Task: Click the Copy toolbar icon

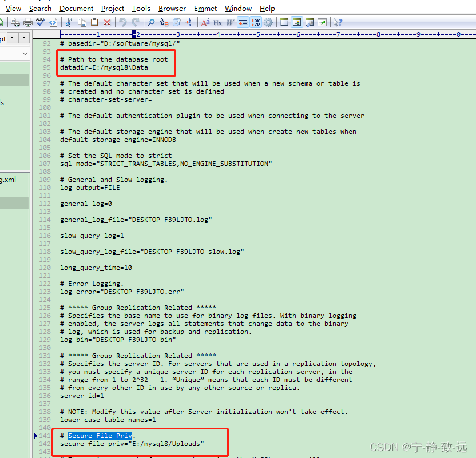Action: (82, 22)
